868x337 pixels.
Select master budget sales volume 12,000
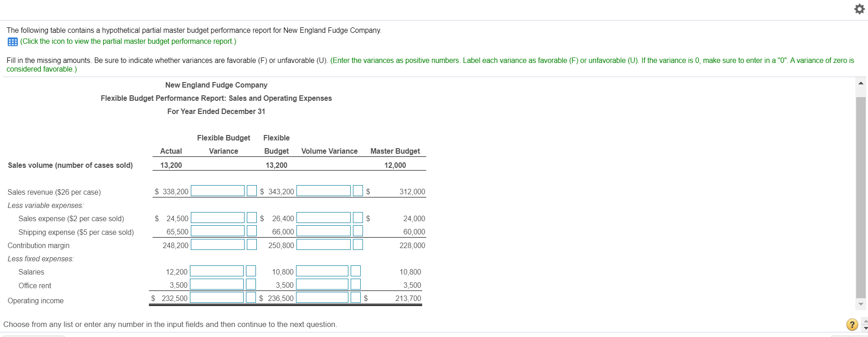click(x=395, y=165)
